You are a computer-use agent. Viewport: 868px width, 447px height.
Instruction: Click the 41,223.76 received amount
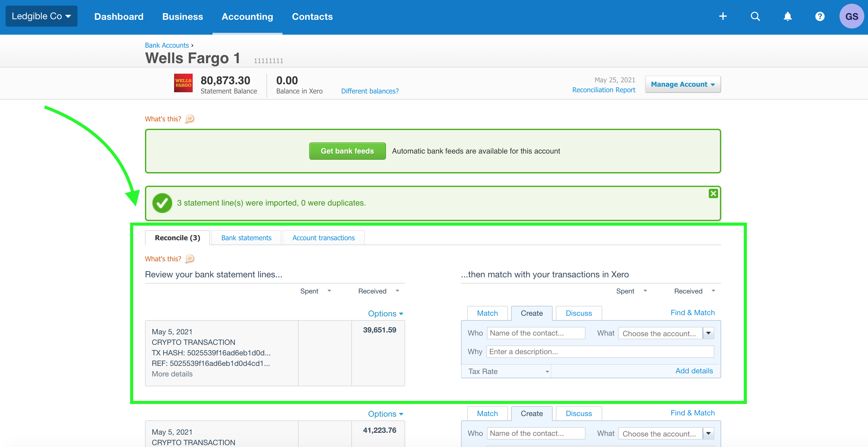[379, 430]
